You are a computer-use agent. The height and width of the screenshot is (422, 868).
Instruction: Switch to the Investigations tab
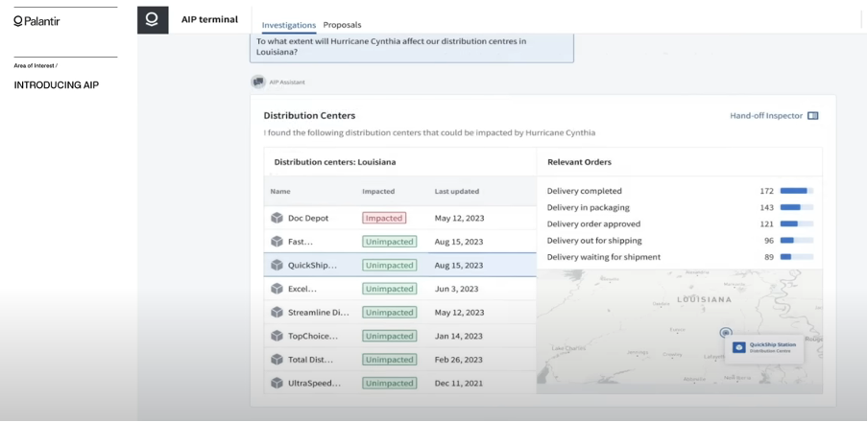tap(289, 25)
